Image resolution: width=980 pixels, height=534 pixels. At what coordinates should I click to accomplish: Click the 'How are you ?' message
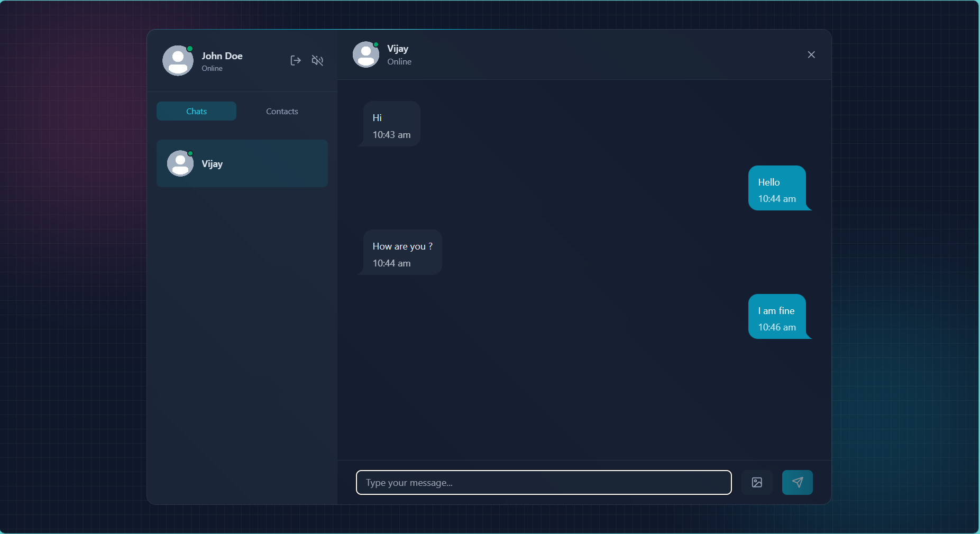pyautogui.click(x=402, y=252)
